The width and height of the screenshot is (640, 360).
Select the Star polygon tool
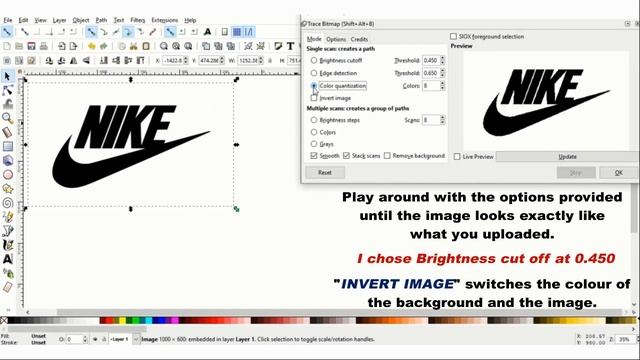click(7, 189)
